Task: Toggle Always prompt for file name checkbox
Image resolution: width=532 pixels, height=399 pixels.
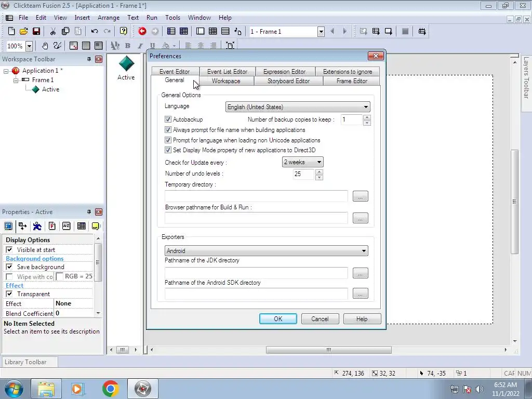Action: 168,130
